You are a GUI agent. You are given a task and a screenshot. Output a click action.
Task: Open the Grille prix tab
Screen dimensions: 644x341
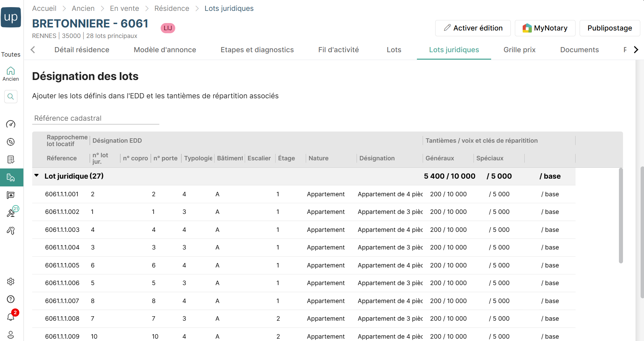point(520,50)
